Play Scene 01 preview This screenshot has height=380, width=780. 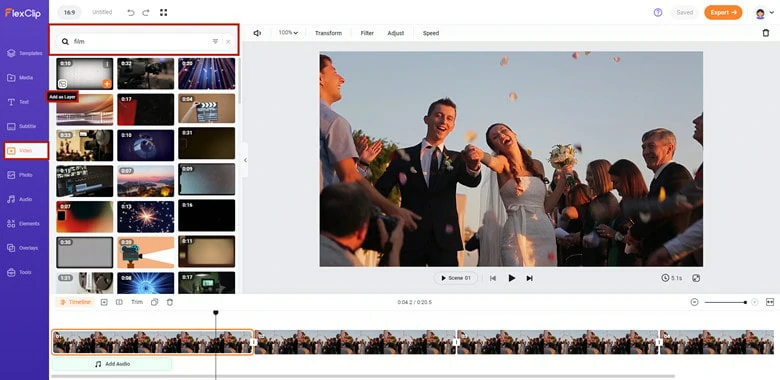(456, 278)
